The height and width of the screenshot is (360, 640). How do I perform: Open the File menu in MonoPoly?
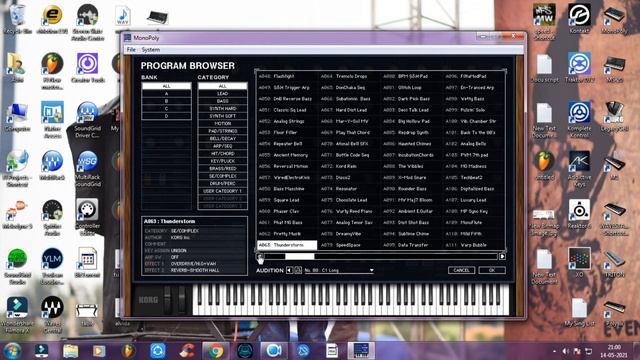[x=131, y=50]
